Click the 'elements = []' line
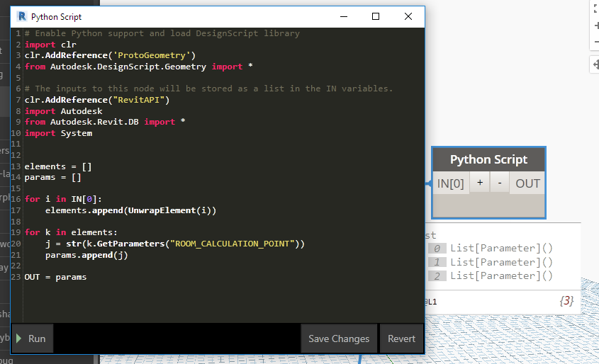The height and width of the screenshot is (364, 599). pos(58,166)
